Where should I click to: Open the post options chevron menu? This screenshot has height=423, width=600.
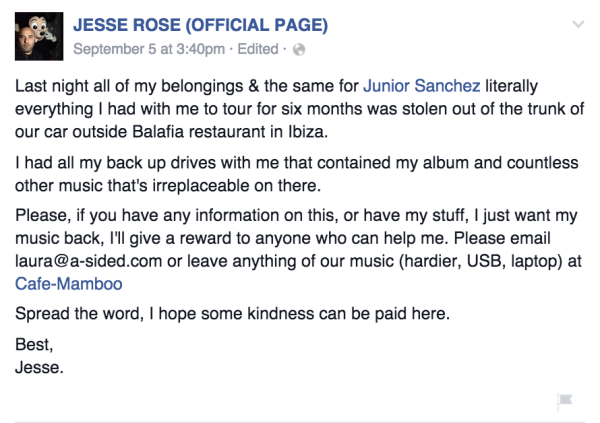[577, 23]
